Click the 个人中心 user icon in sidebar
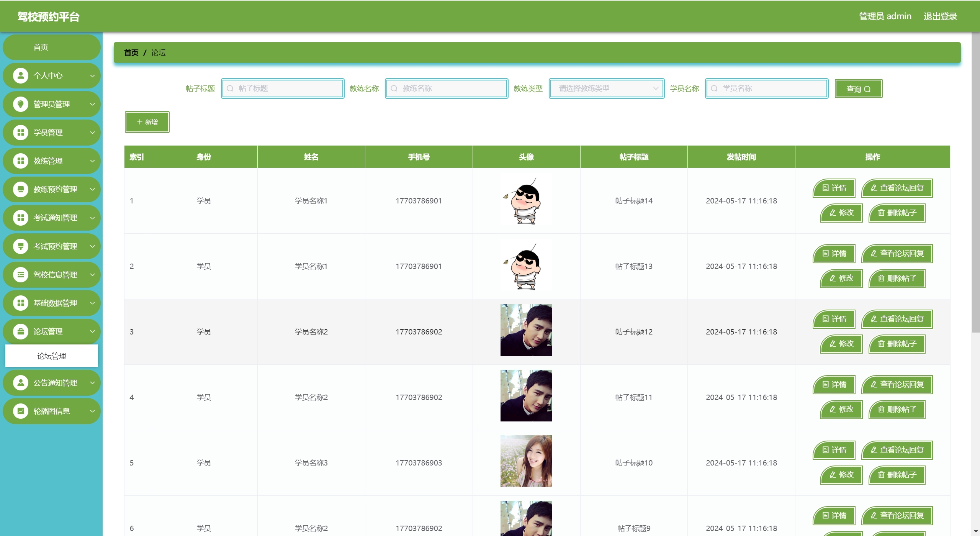The image size is (980, 536). coord(21,75)
